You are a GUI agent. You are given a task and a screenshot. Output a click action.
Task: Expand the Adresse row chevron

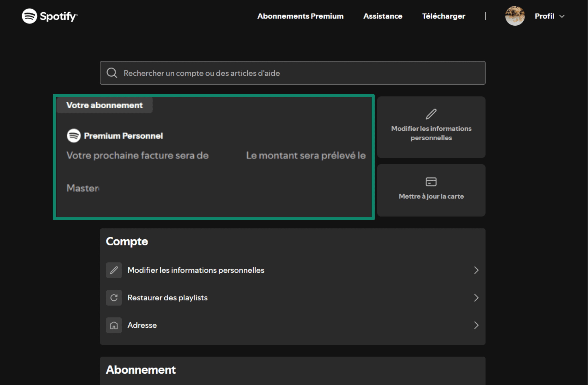pyautogui.click(x=476, y=325)
